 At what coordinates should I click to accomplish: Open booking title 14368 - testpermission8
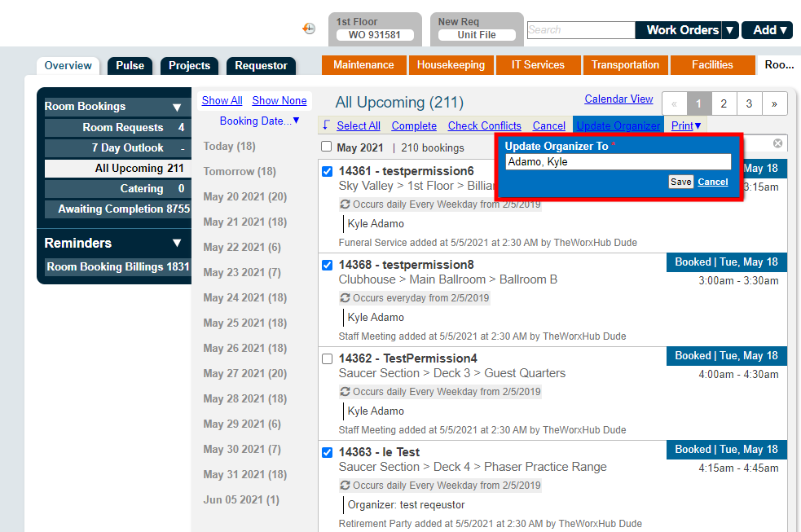tap(406, 265)
